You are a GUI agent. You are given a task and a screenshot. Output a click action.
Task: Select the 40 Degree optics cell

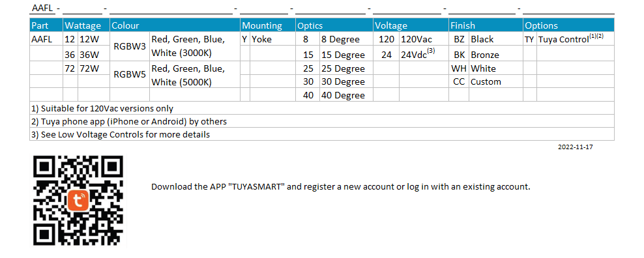click(x=346, y=95)
